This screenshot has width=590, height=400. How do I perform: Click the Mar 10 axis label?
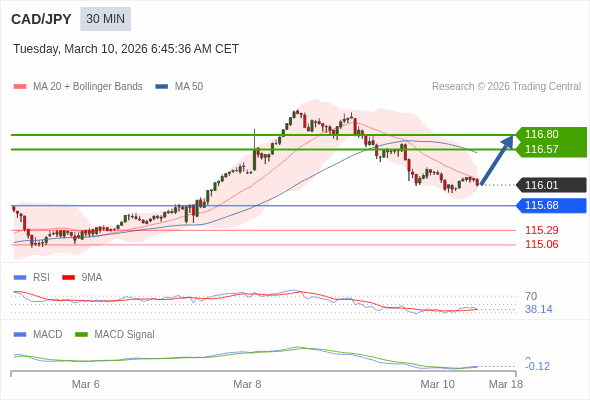(x=438, y=384)
